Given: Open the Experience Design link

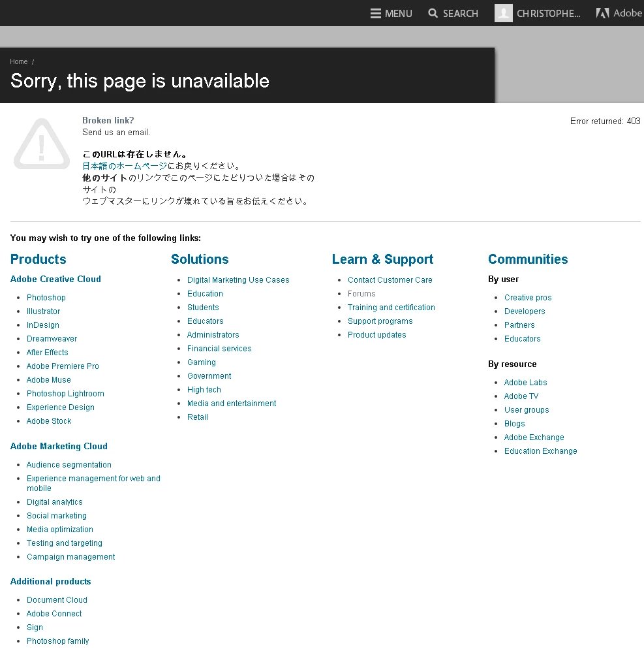Looking at the screenshot, I should (61, 407).
